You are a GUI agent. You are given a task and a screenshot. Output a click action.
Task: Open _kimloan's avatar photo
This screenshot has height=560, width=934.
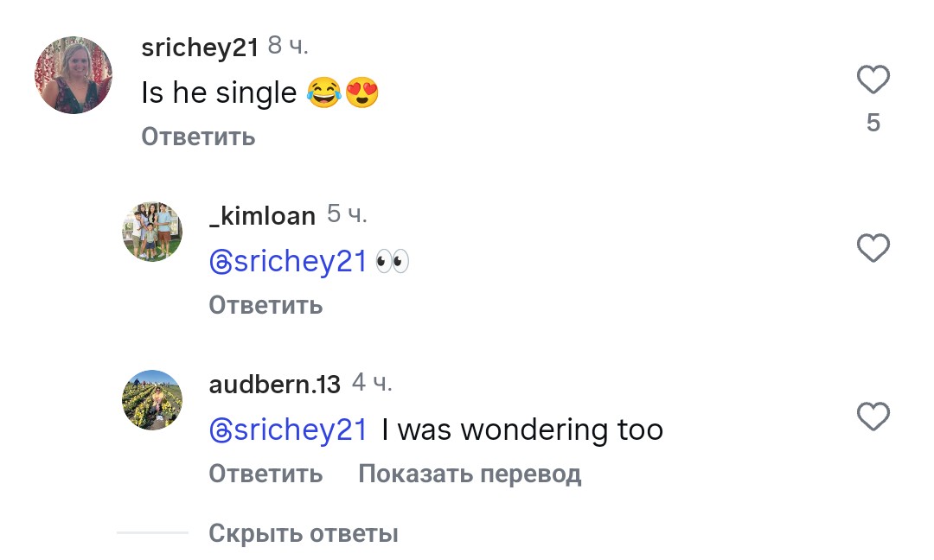[152, 232]
